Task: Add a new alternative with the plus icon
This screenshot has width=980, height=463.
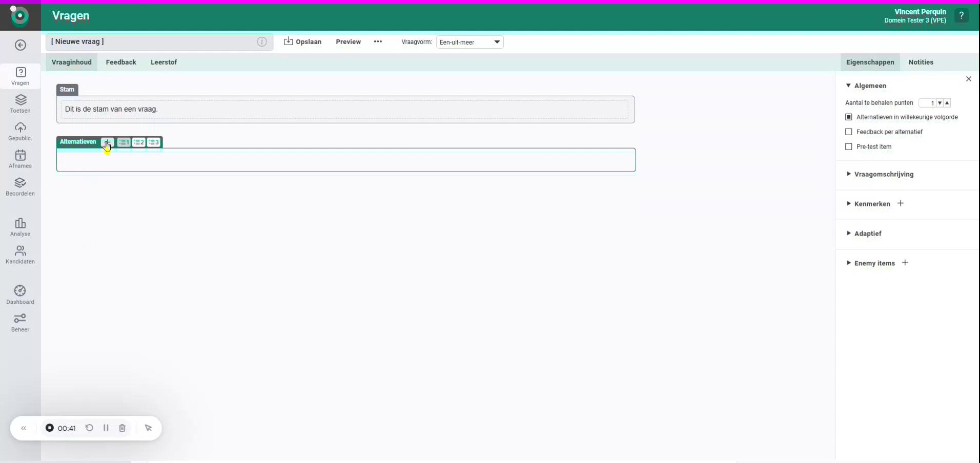Action: click(107, 142)
